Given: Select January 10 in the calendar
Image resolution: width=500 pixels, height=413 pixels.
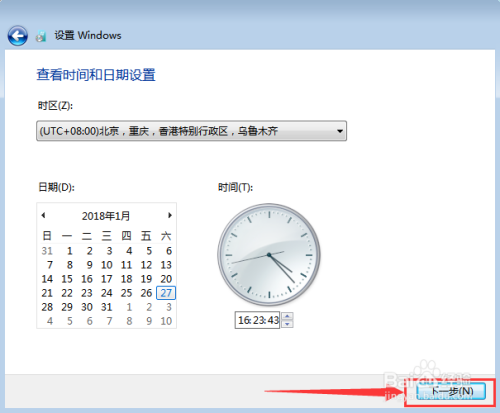Looking at the screenshot, I should [x=107, y=265].
